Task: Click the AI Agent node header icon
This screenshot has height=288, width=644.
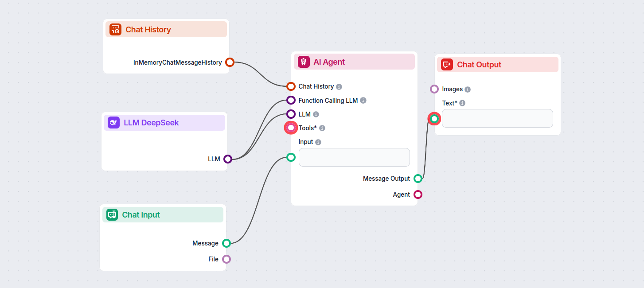Action: 303,61
